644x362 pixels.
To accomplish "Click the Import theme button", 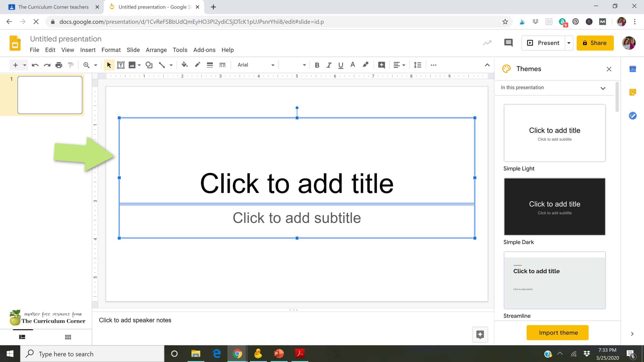I will coord(558,332).
